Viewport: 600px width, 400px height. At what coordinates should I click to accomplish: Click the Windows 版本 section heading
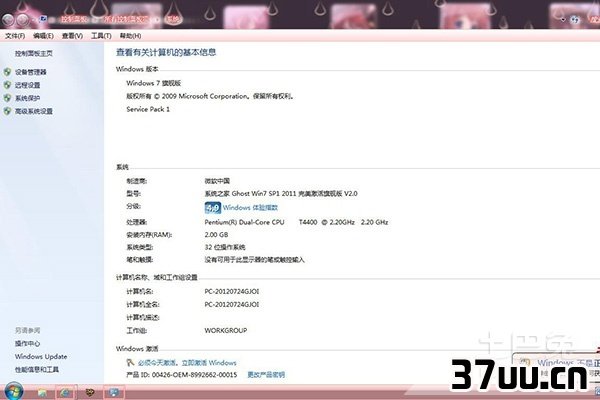137,69
